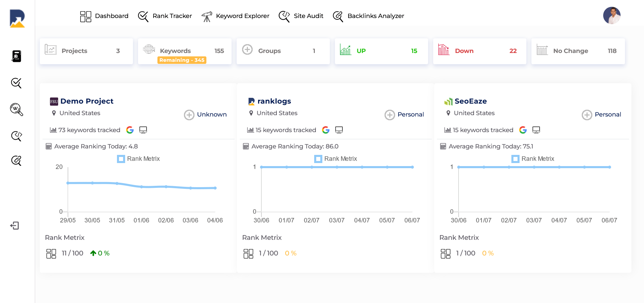
Task: Toggle Rank Metrix legend in SeoEaze chart
Action: click(x=533, y=159)
